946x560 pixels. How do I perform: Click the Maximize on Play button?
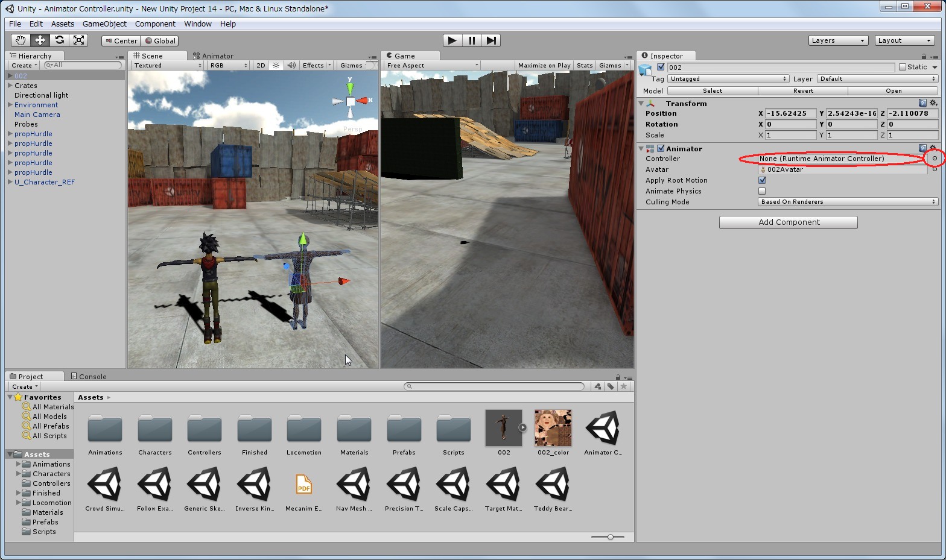[x=544, y=65]
